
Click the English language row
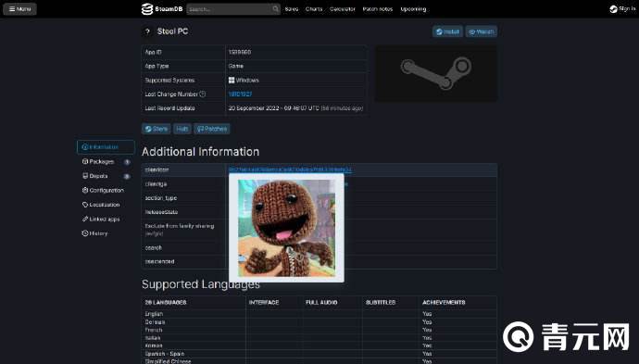[x=319, y=314]
